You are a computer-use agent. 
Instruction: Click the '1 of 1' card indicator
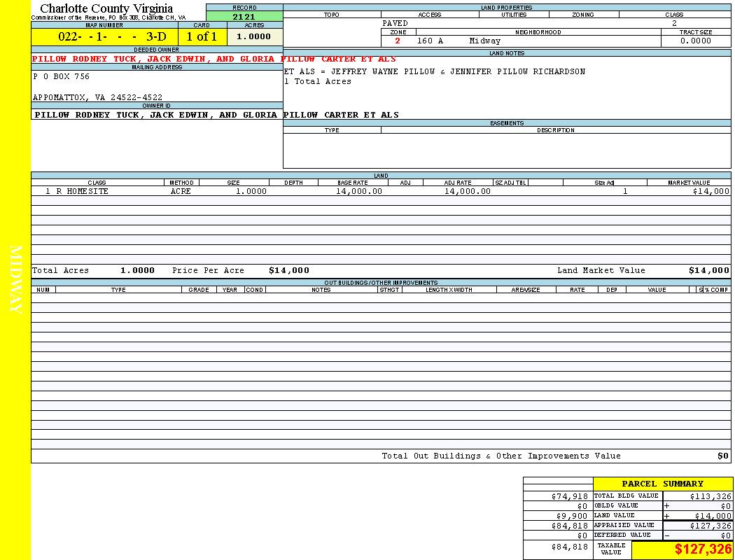pyautogui.click(x=202, y=36)
